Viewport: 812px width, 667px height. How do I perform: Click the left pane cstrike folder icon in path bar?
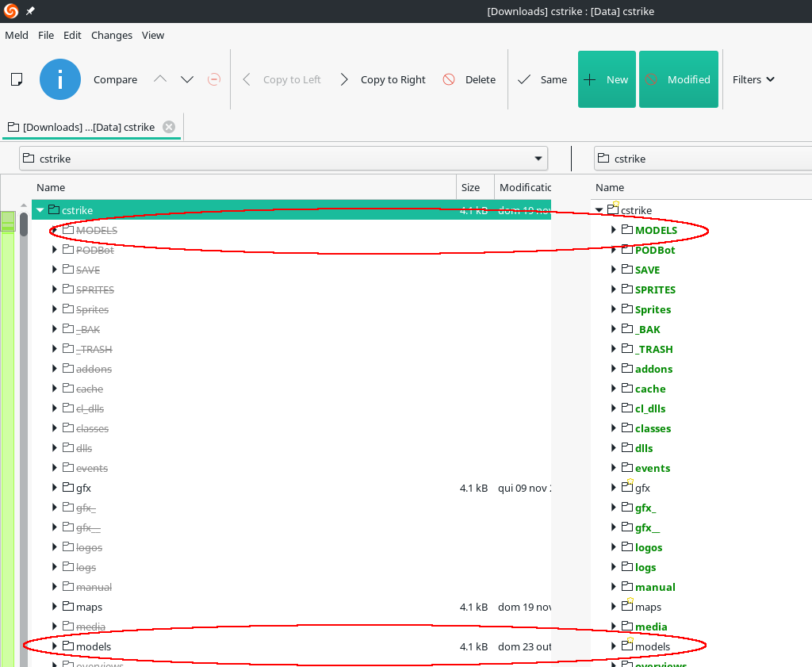[x=29, y=158]
